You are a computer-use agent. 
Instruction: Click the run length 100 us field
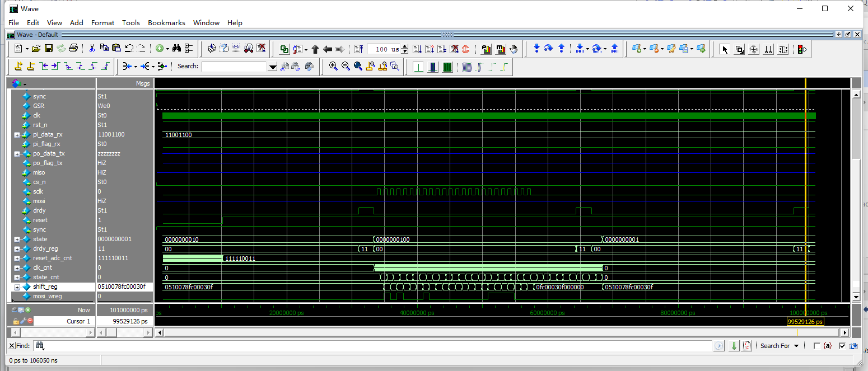pyautogui.click(x=384, y=49)
